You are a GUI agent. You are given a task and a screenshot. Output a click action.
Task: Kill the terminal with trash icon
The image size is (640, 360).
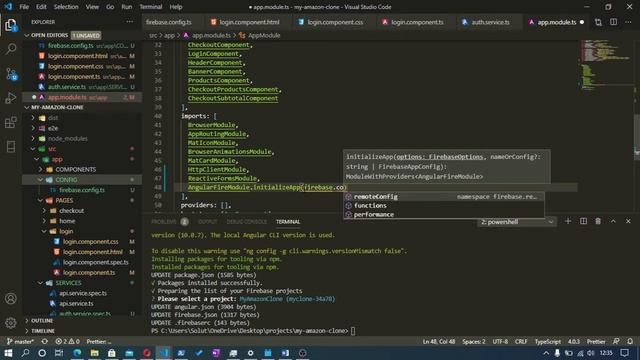point(598,221)
